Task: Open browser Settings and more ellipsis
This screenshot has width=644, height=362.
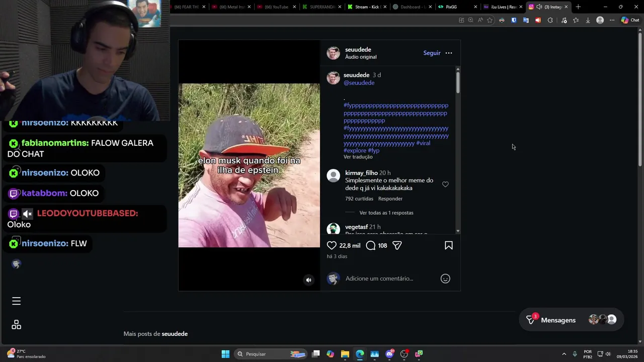Action: tap(612, 20)
